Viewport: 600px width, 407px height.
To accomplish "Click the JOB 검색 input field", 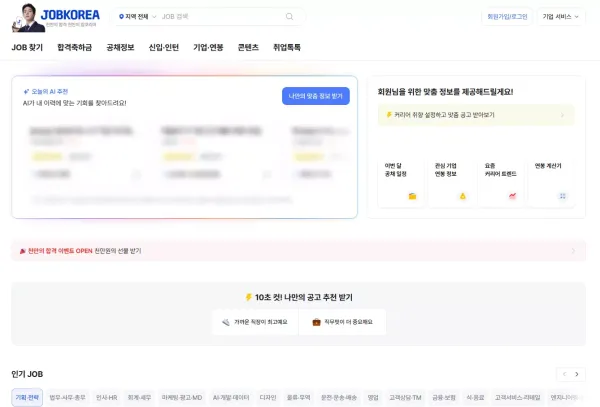I will point(221,16).
